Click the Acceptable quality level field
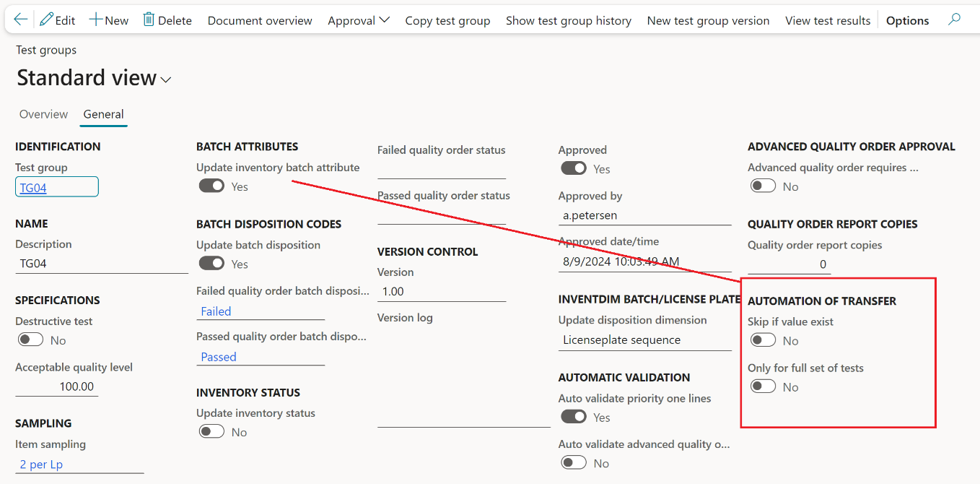980x484 pixels. [x=56, y=386]
